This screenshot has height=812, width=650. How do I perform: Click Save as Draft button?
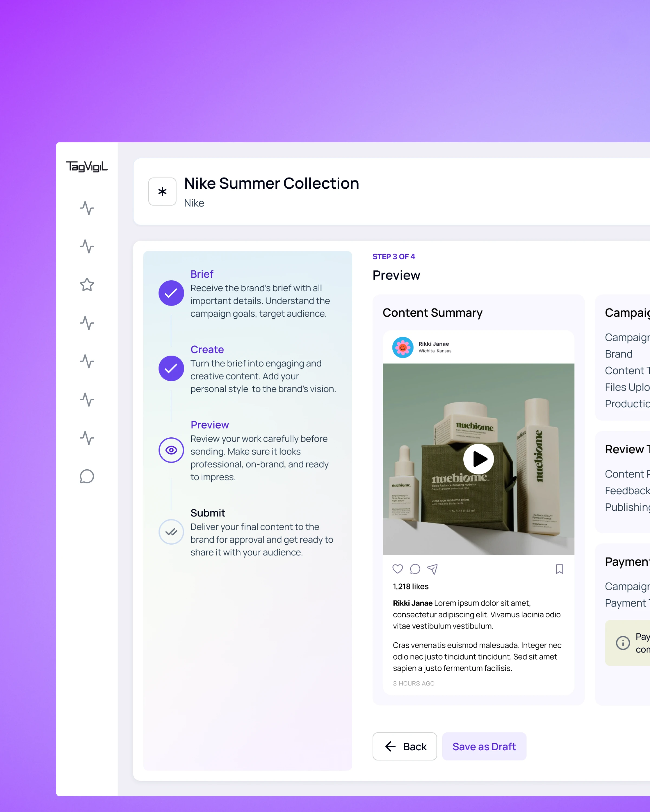(x=484, y=746)
